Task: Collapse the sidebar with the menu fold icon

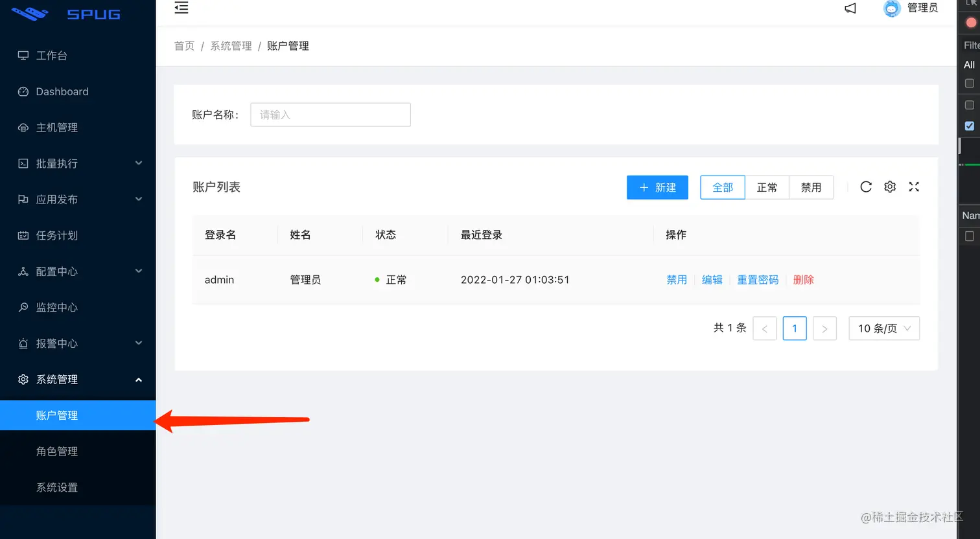Action: (181, 8)
